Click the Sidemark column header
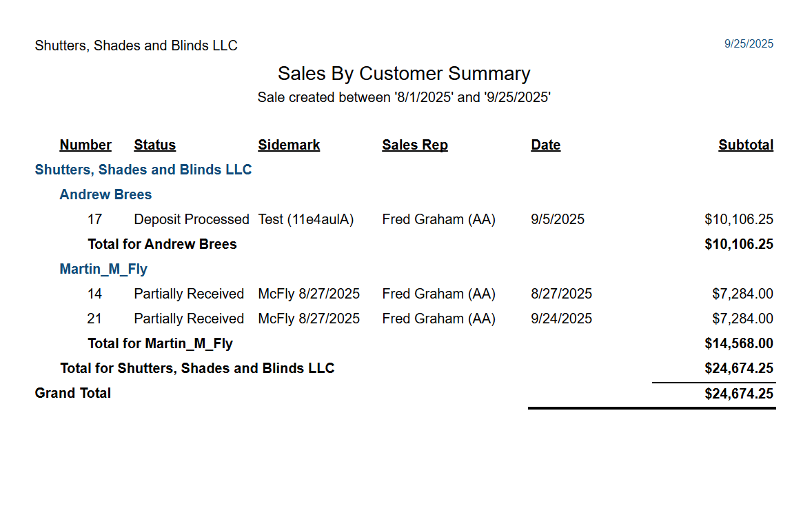The width and height of the screenshot is (812, 524). pos(289,145)
